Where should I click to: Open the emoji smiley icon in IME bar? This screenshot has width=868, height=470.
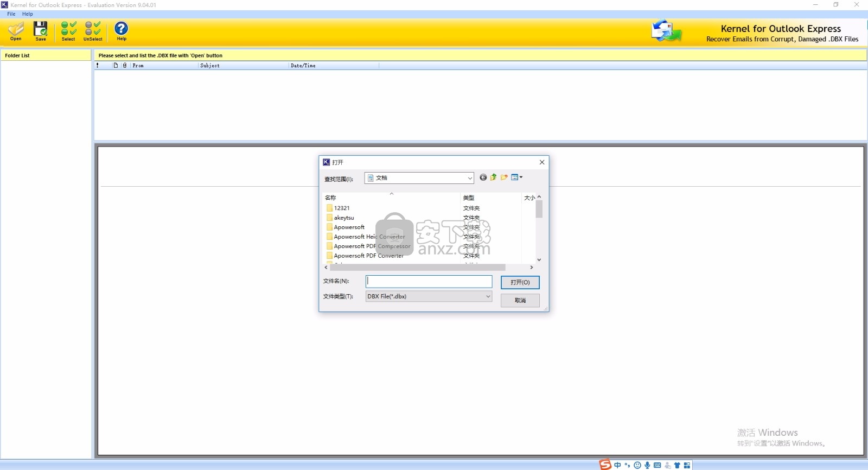tap(637, 465)
